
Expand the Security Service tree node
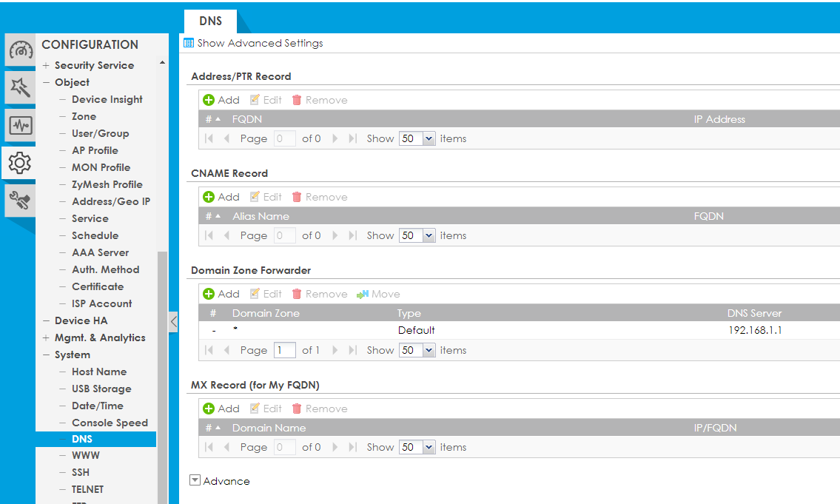[x=46, y=66]
